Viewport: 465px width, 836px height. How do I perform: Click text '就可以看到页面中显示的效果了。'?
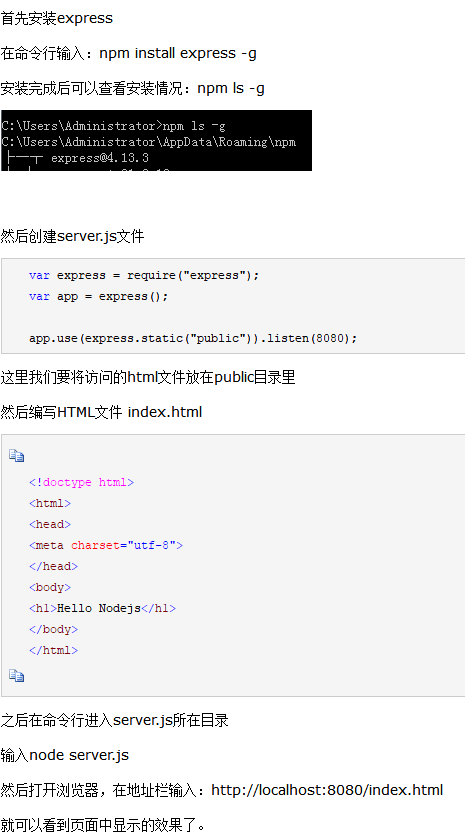(x=103, y=825)
